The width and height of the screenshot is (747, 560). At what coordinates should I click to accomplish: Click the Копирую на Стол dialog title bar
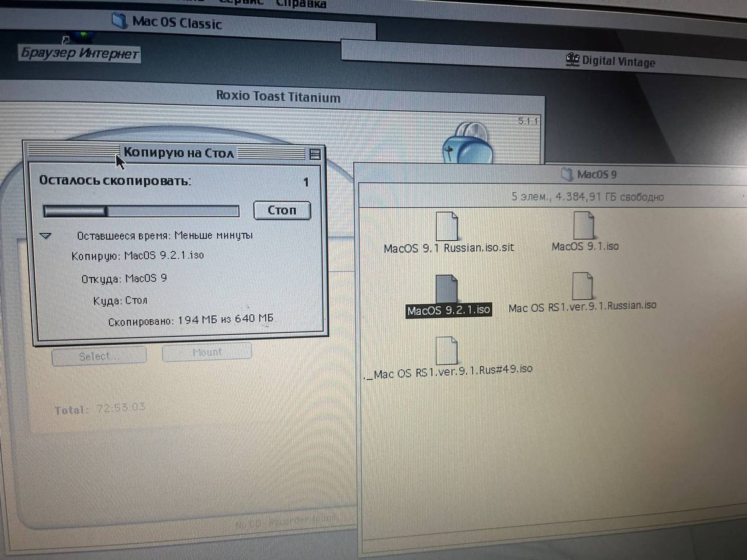pyautogui.click(x=178, y=152)
